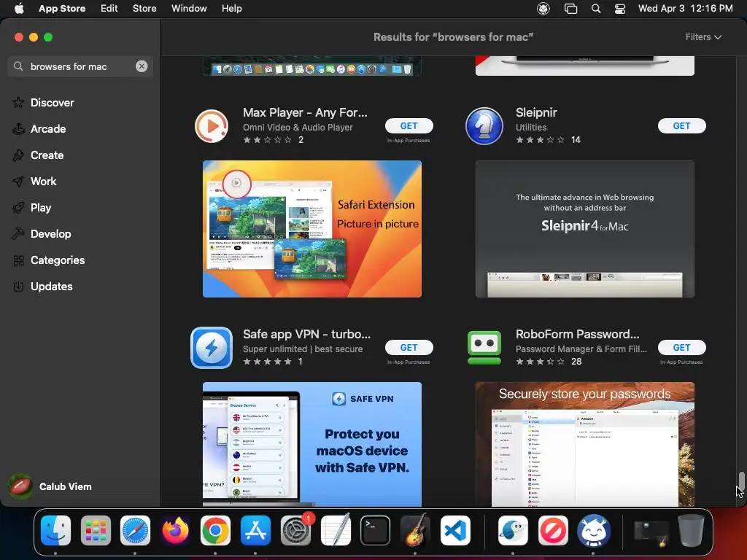This screenshot has height=560, width=747.
Task: Open the Edit menu
Action: pyautogui.click(x=109, y=9)
